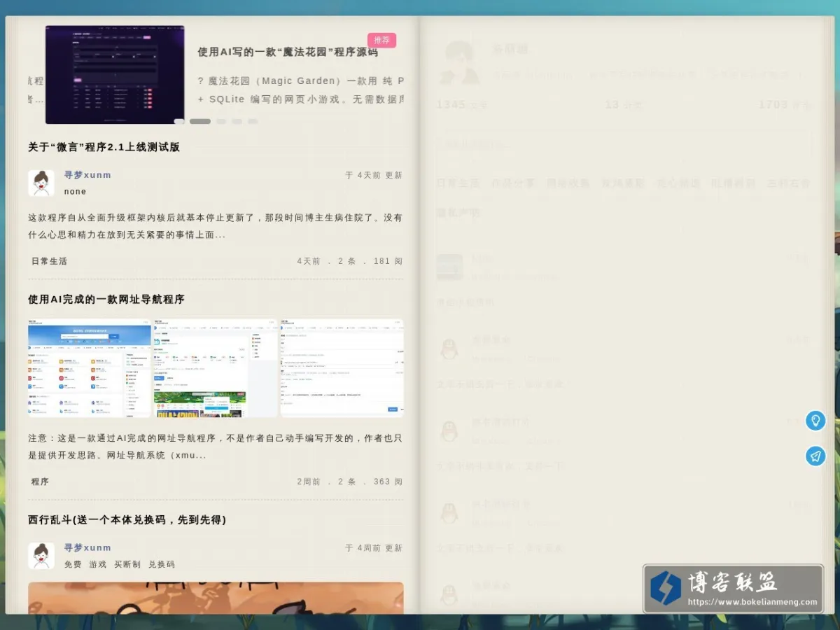This screenshot has height=630, width=840.
Task: Click the '181 阅' view count
Action: coord(388,261)
